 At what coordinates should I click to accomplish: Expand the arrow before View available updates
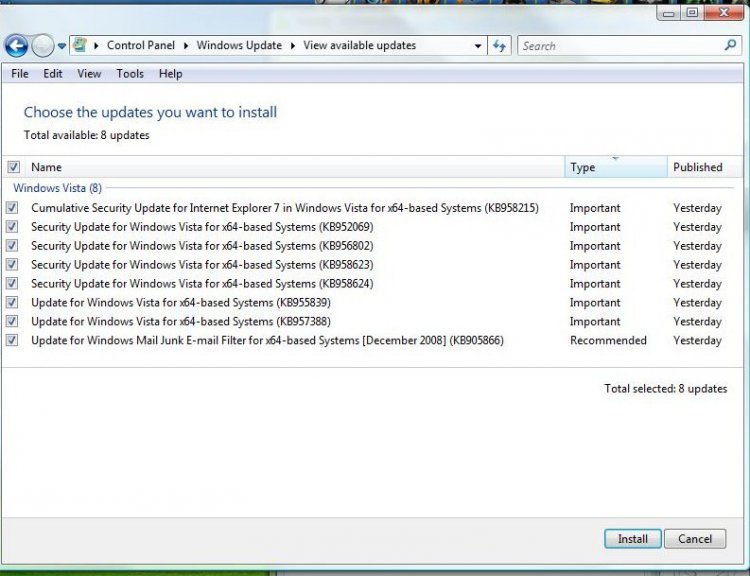tap(293, 45)
